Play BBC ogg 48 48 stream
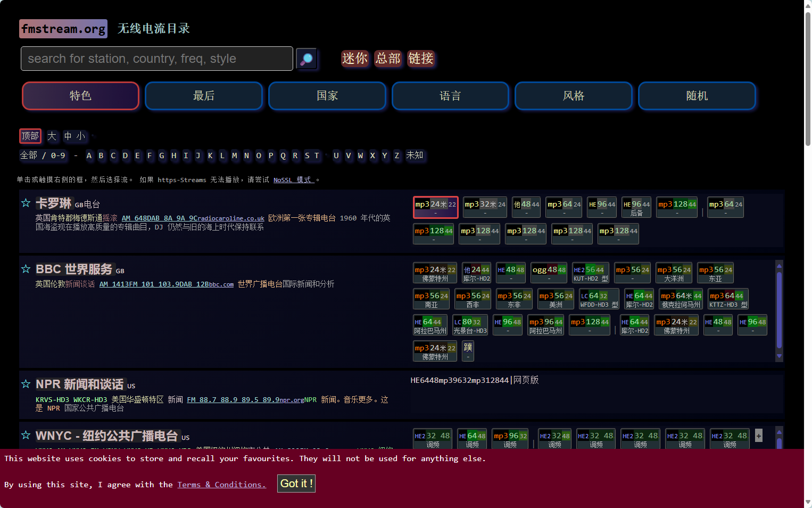Screen dimensions: 812x508 pos(549,273)
